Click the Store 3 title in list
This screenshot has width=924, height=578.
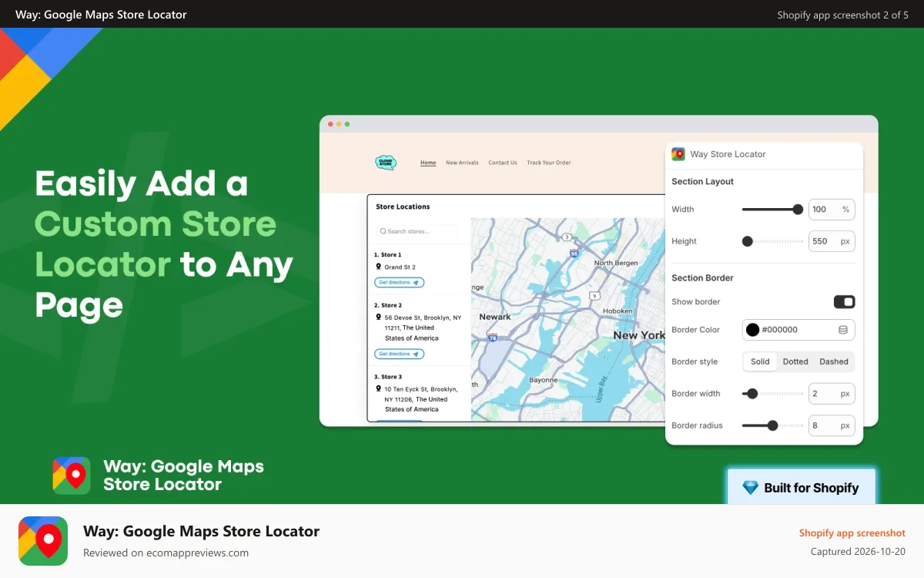click(387, 377)
